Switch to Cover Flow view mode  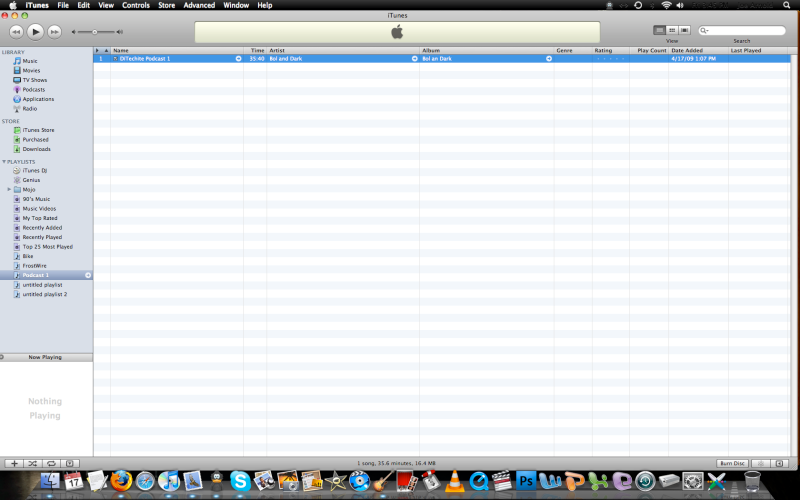pyautogui.click(x=685, y=30)
